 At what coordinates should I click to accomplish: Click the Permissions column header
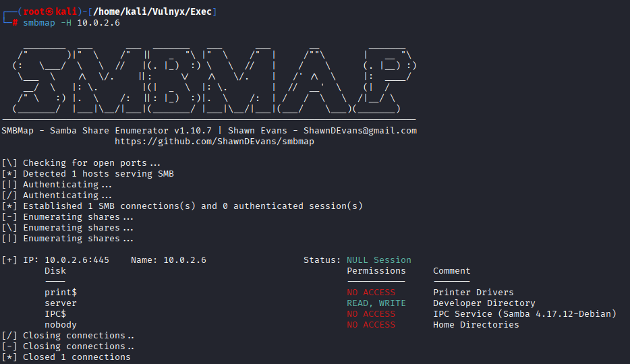pyautogui.click(x=376, y=271)
